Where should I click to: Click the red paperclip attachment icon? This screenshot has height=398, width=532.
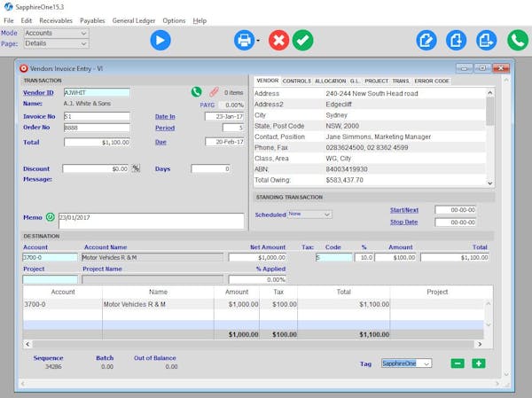click(214, 91)
